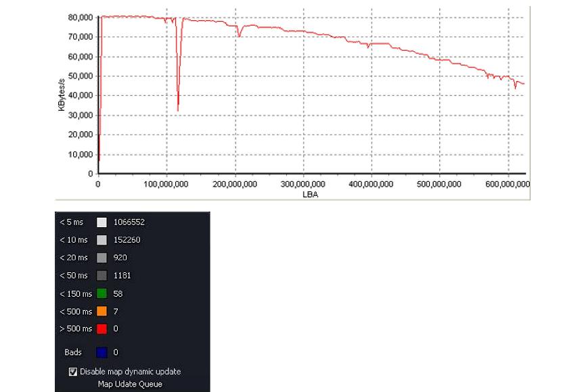Click the '> 500 ms' legend label
561x392 pixels.
tap(76, 329)
